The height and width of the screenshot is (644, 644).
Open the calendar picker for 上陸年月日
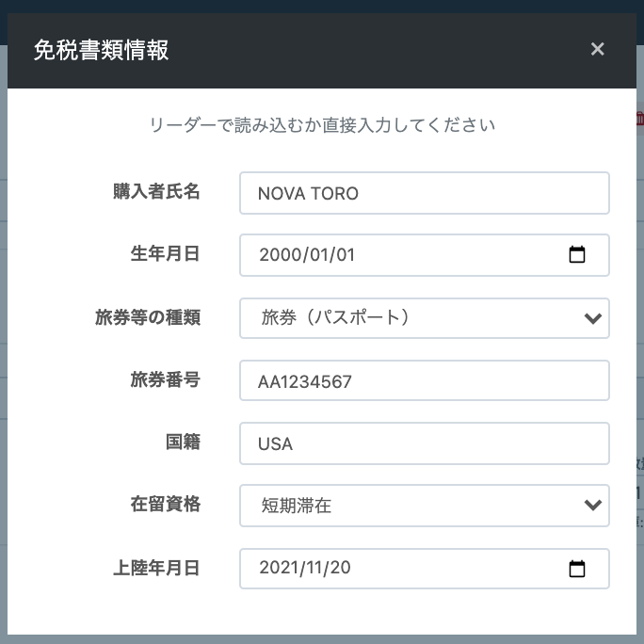point(577,569)
